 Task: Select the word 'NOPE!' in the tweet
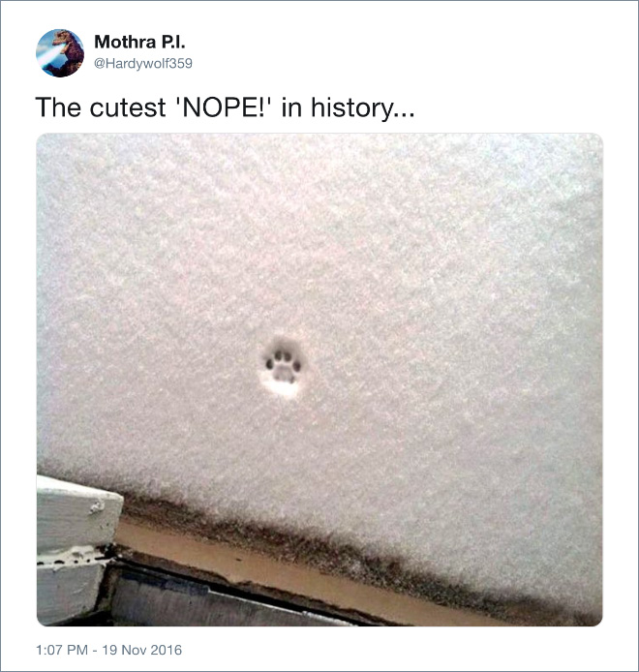pyautogui.click(x=224, y=107)
